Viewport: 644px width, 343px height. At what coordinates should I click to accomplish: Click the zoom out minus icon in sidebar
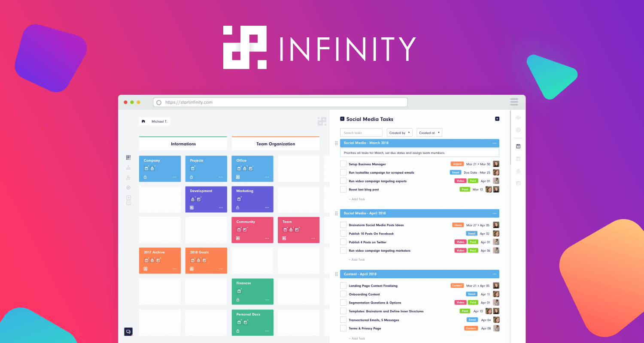[128, 203]
